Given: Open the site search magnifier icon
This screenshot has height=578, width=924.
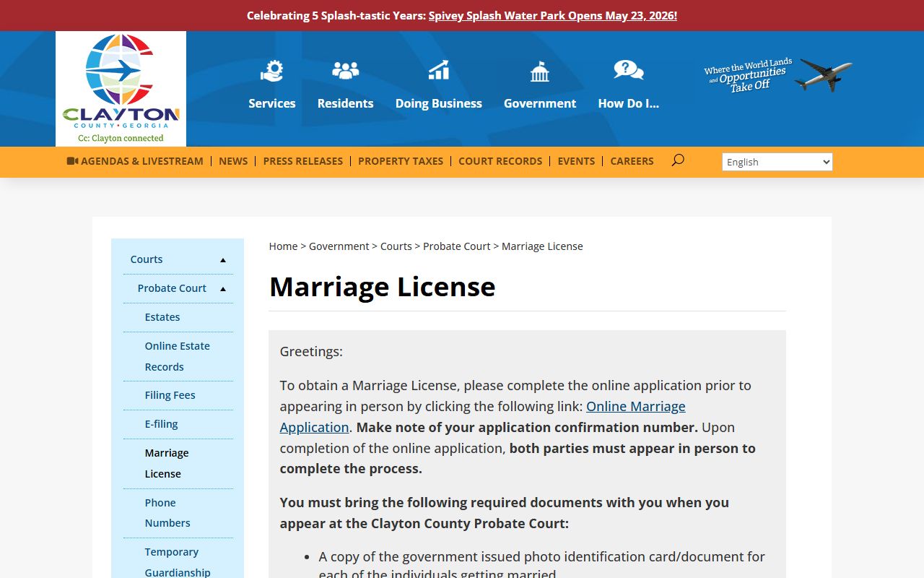Looking at the screenshot, I should click(677, 160).
